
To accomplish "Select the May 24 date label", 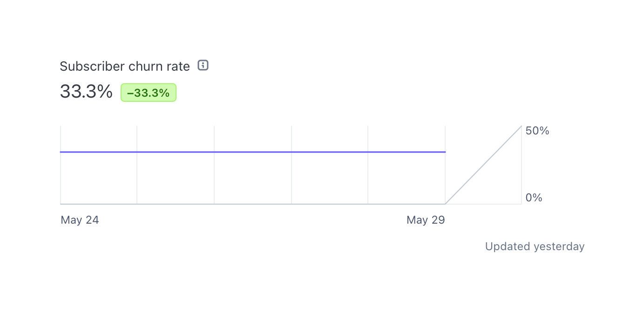I will [x=80, y=220].
